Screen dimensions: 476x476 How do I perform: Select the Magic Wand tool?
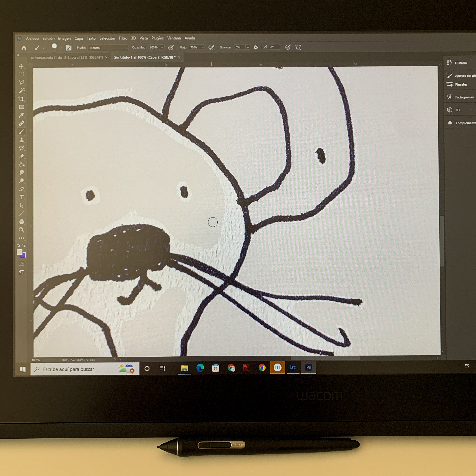(21, 91)
